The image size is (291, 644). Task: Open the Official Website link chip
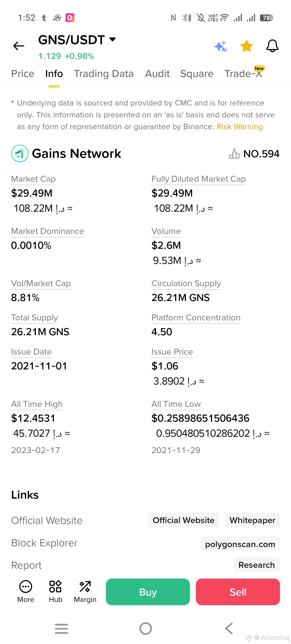point(183,520)
